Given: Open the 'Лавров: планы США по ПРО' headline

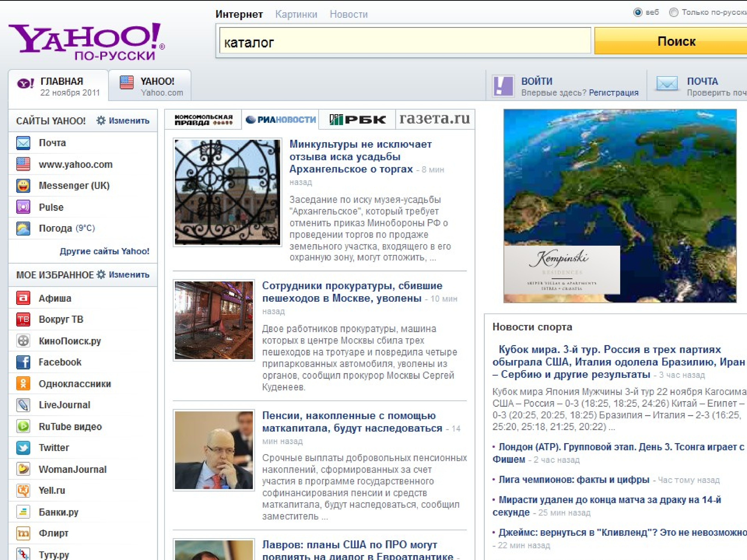Looking at the screenshot, I should point(358,550).
